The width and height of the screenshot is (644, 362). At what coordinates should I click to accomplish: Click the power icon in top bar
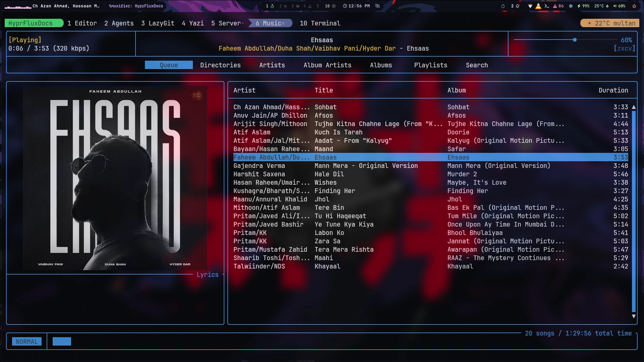click(x=634, y=6)
